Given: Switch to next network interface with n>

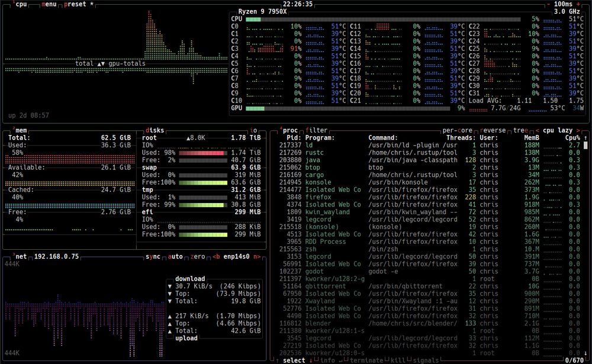Looking at the screenshot, I should pos(257,256).
